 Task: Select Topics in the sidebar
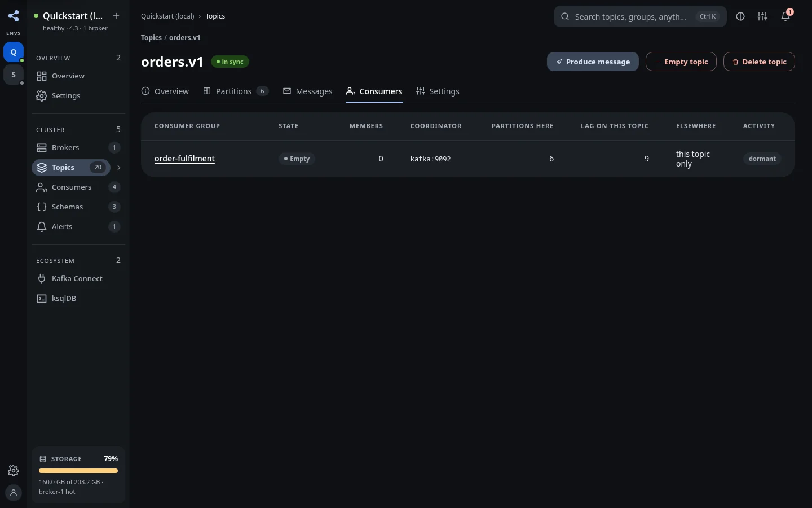click(x=71, y=168)
